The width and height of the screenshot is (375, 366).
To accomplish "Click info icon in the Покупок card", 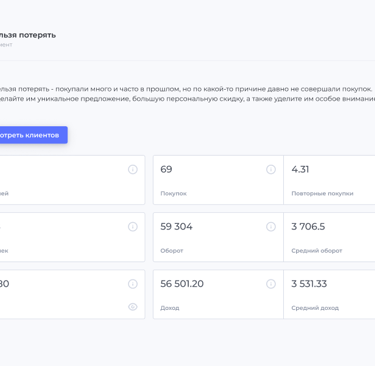I will click(271, 169).
